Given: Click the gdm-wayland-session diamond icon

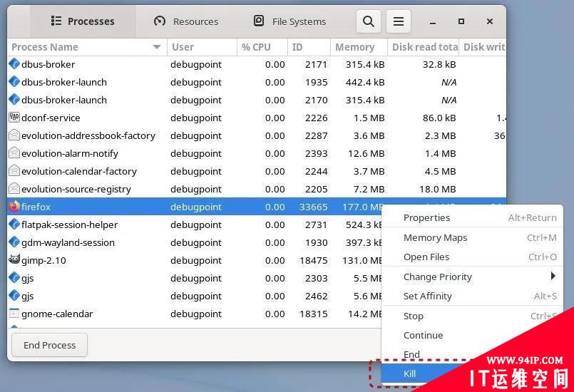Looking at the screenshot, I should point(14,242).
